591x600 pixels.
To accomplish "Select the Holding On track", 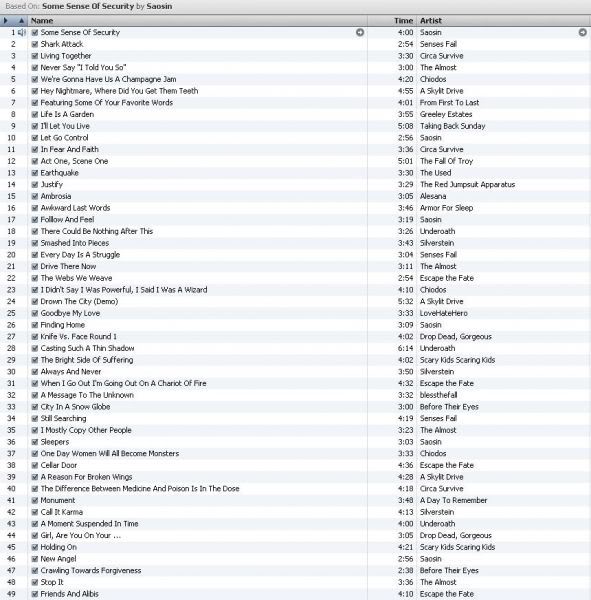I will pyautogui.click(x=59, y=547).
